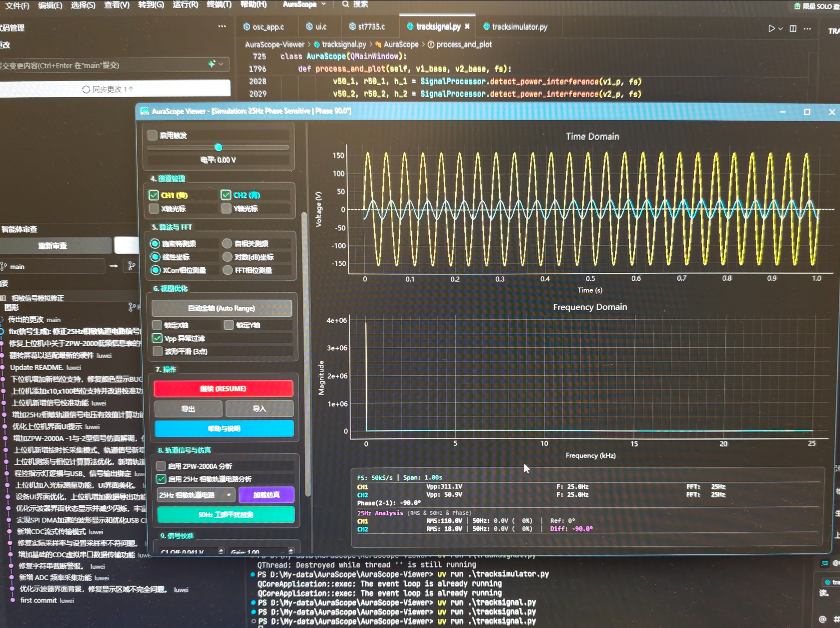Viewport: 840px width, 628px height.
Task: Generate commit message with sparkle icon
Action: [x=212, y=64]
